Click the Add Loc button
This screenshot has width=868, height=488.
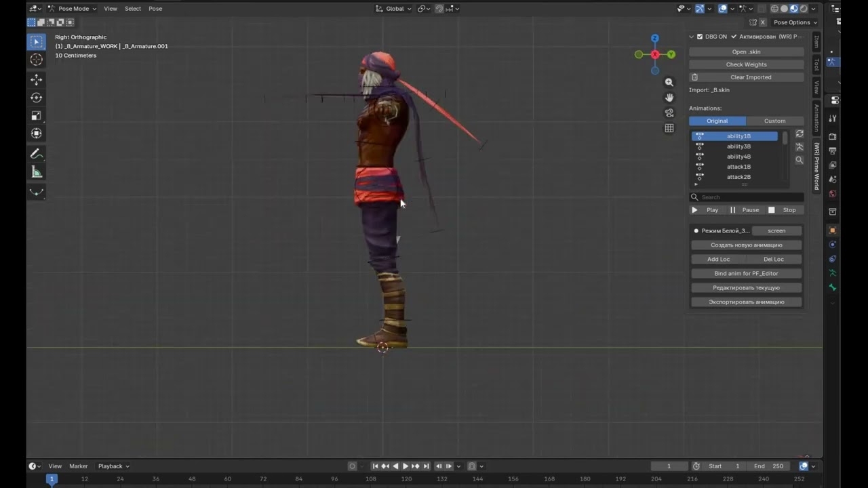(x=718, y=260)
